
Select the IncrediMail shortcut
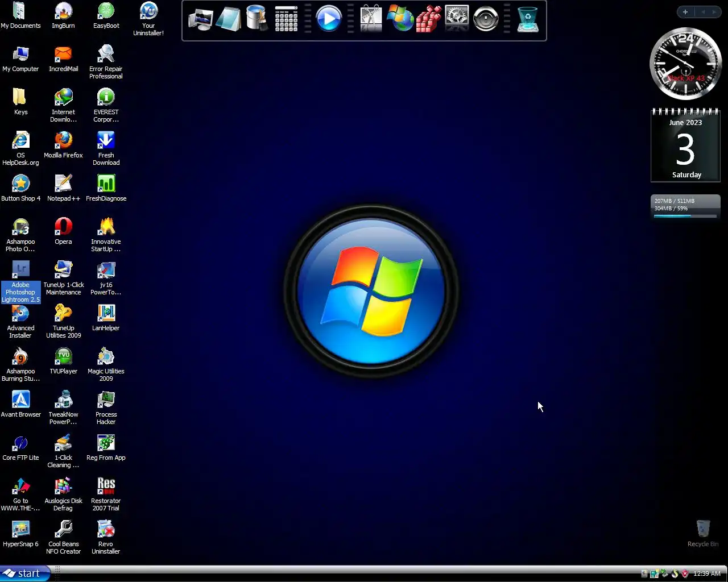click(x=63, y=59)
